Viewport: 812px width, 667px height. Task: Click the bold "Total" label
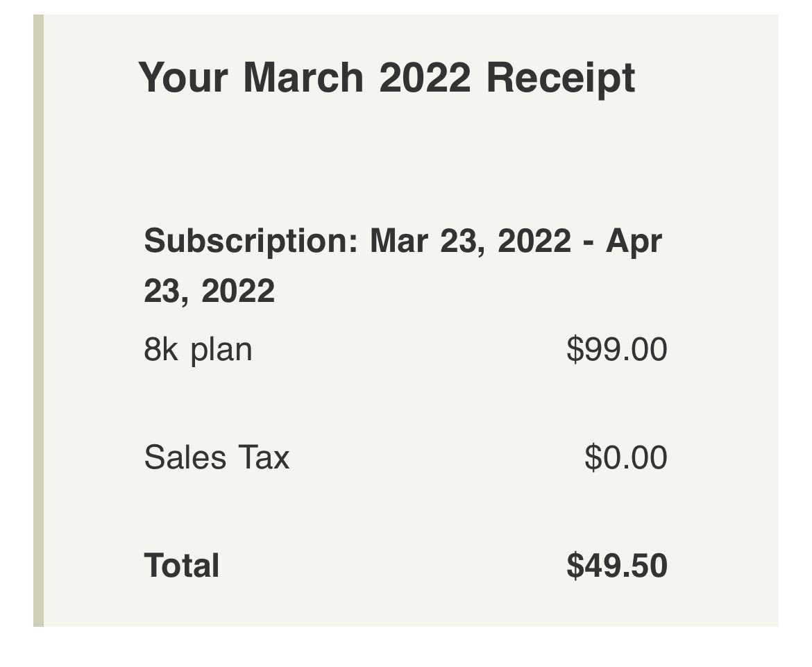(x=182, y=566)
